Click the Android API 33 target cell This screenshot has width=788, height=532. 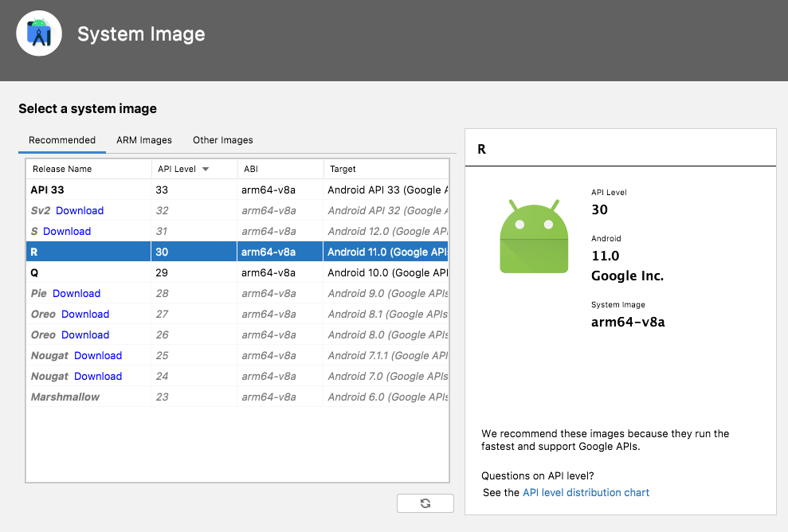[387, 190]
